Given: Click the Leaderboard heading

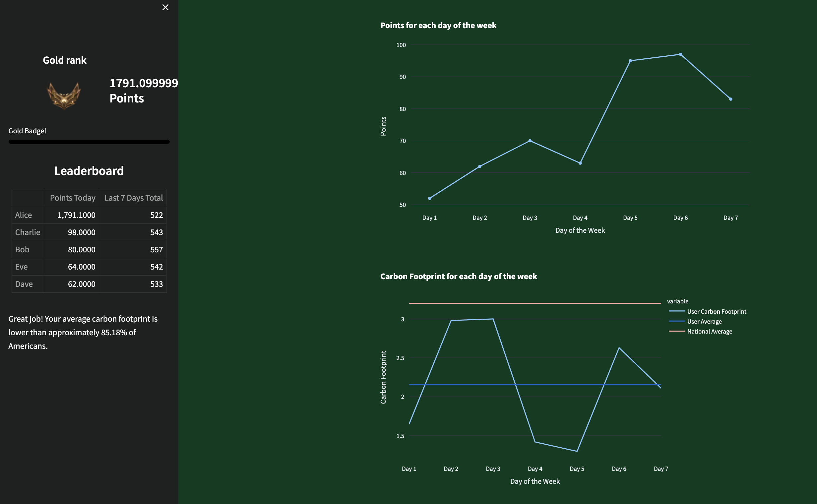Looking at the screenshot, I should [x=89, y=171].
